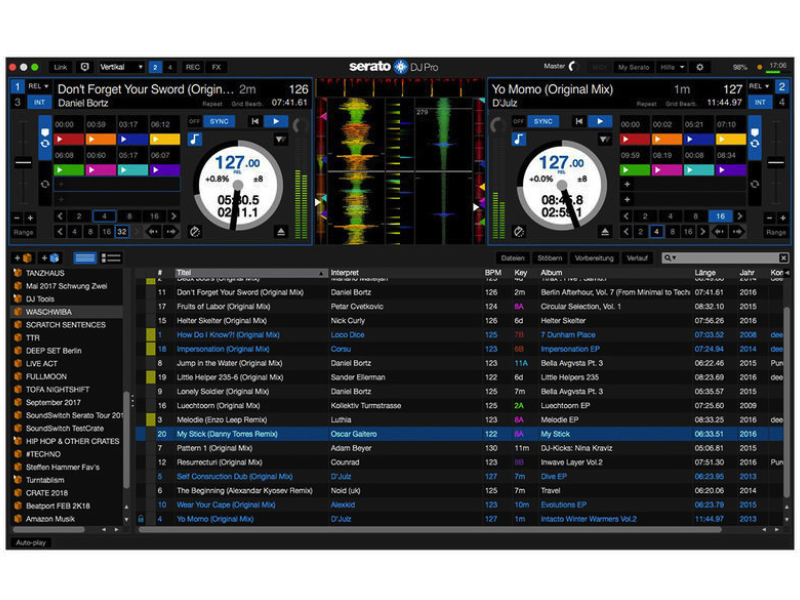
Task: Jump to previous track on deck 1
Action: [255, 121]
